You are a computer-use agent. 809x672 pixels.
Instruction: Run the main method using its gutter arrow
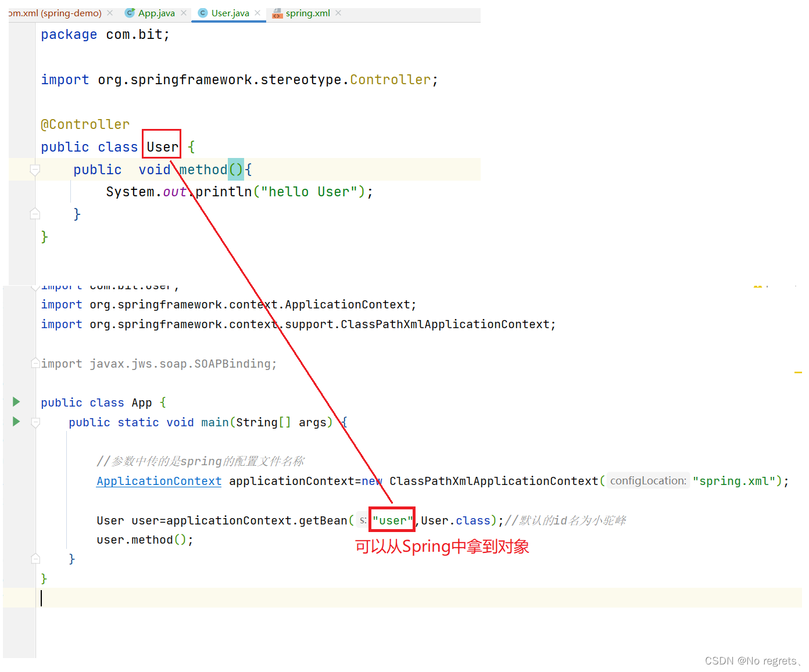pyautogui.click(x=16, y=422)
